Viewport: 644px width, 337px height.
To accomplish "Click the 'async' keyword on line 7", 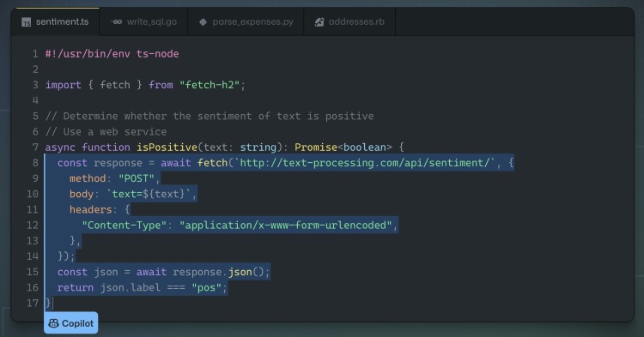I will [x=60, y=147].
